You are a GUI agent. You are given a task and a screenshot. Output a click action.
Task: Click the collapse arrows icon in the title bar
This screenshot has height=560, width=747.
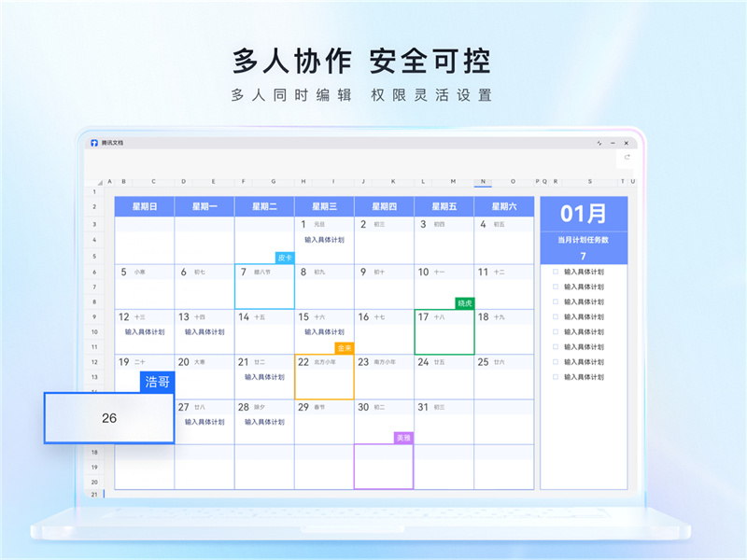599,143
